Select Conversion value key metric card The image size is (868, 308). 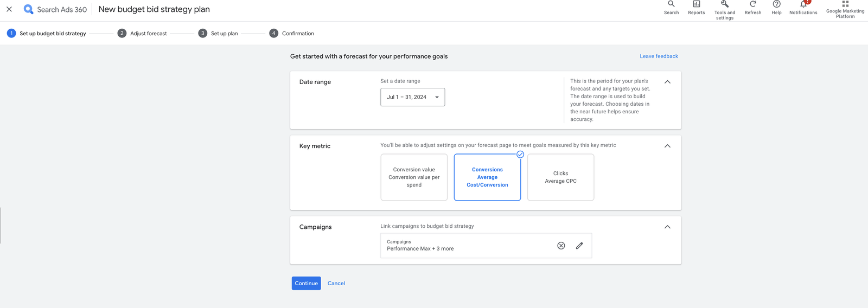[414, 177]
